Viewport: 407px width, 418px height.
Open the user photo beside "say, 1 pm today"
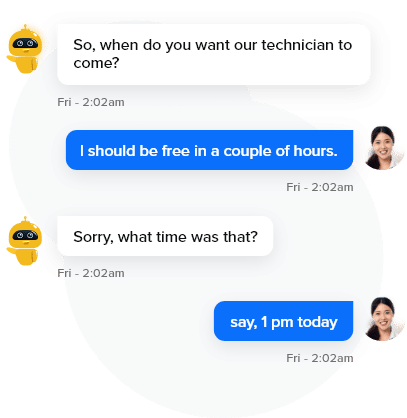[x=383, y=319]
